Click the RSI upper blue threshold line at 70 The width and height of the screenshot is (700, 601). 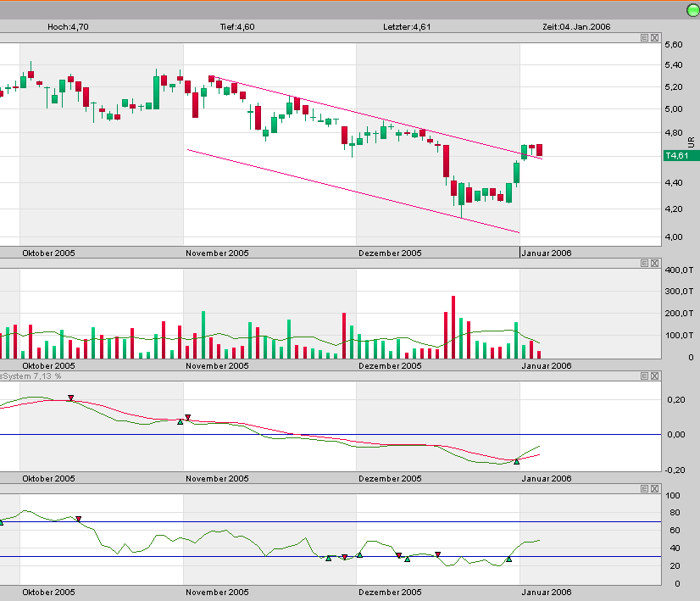(x=331, y=521)
